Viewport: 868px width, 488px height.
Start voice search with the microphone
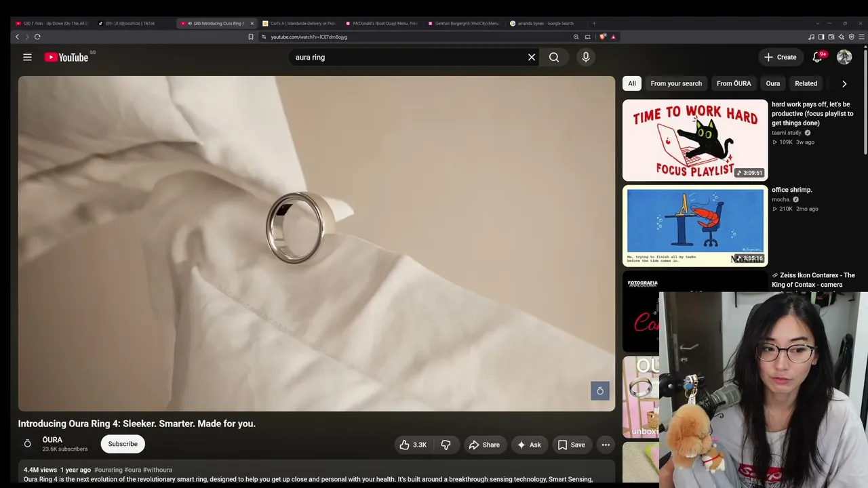pyautogui.click(x=586, y=58)
